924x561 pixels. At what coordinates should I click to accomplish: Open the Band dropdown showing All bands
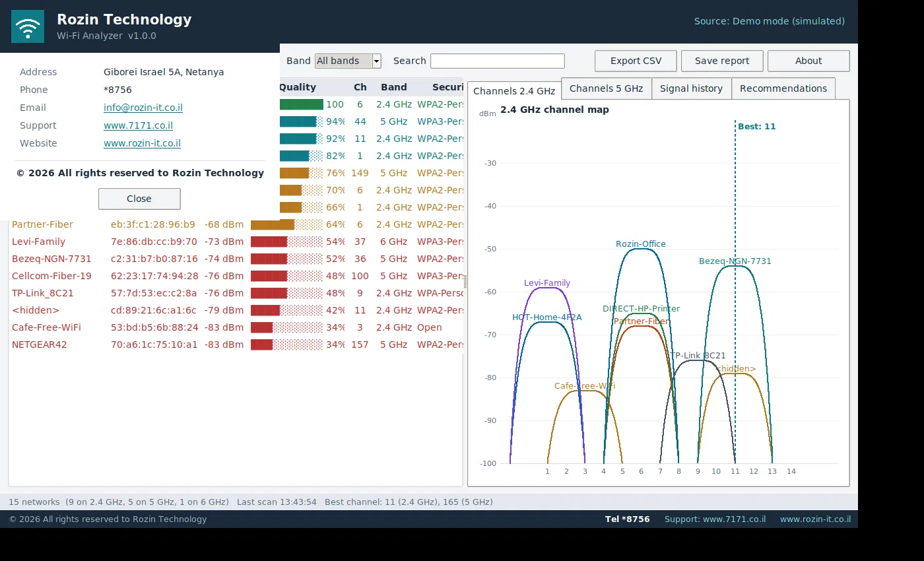348,61
